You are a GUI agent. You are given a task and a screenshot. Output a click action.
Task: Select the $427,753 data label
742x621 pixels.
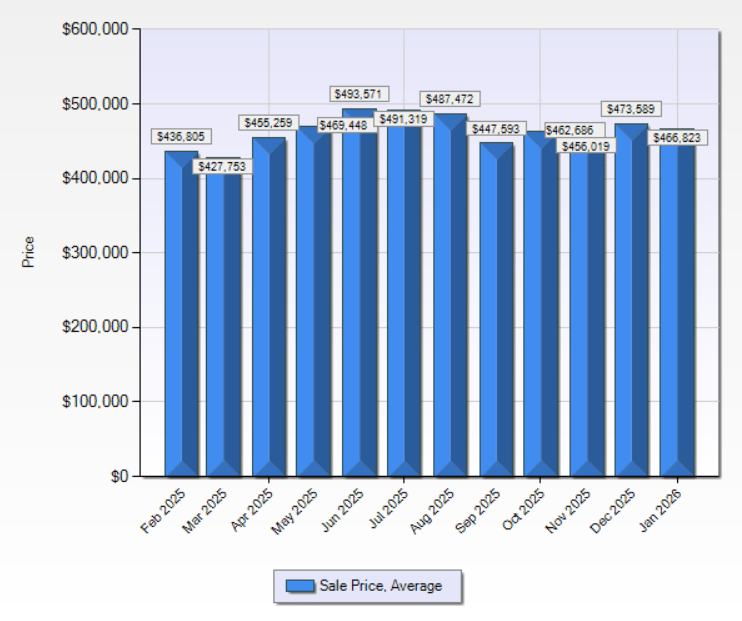(222, 167)
